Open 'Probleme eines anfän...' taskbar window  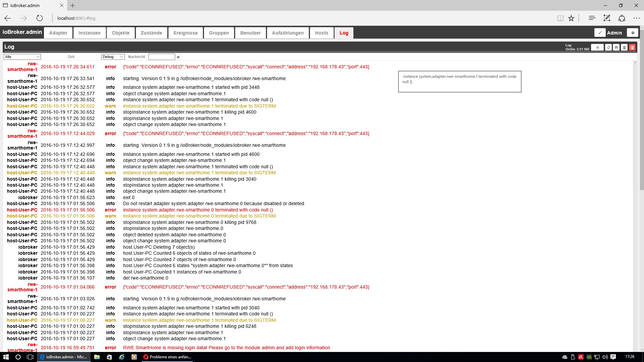[168, 357]
